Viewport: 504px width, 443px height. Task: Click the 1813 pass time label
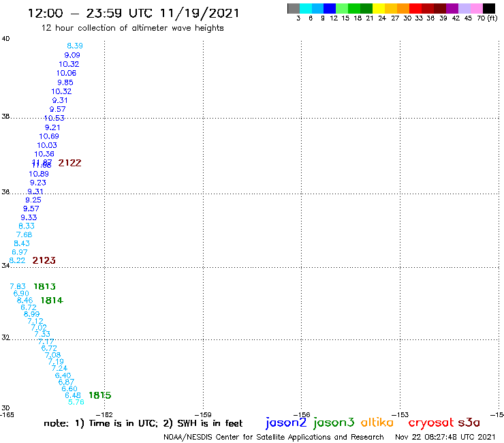(45, 286)
